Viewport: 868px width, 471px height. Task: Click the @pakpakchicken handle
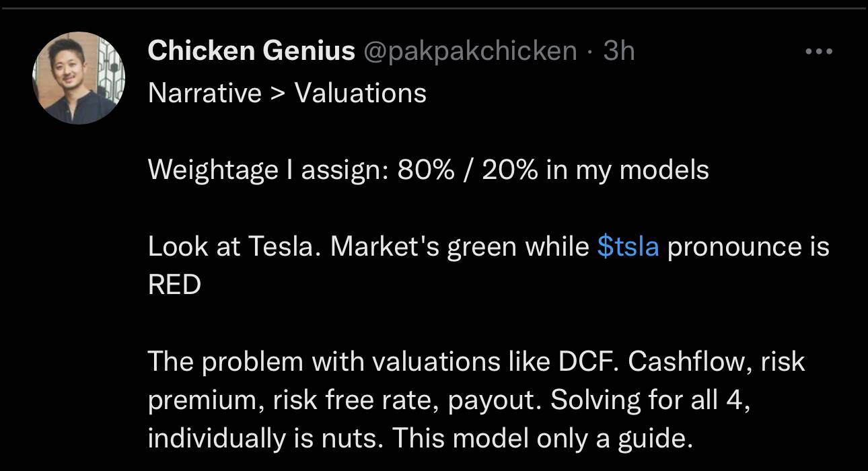pyautogui.click(x=470, y=50)
